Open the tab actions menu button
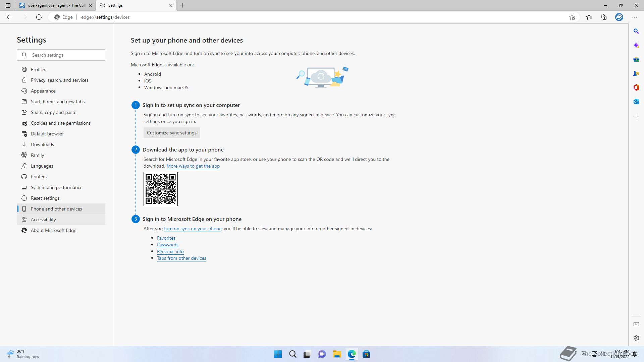The image size is (644, 362). tap(8, 5)
